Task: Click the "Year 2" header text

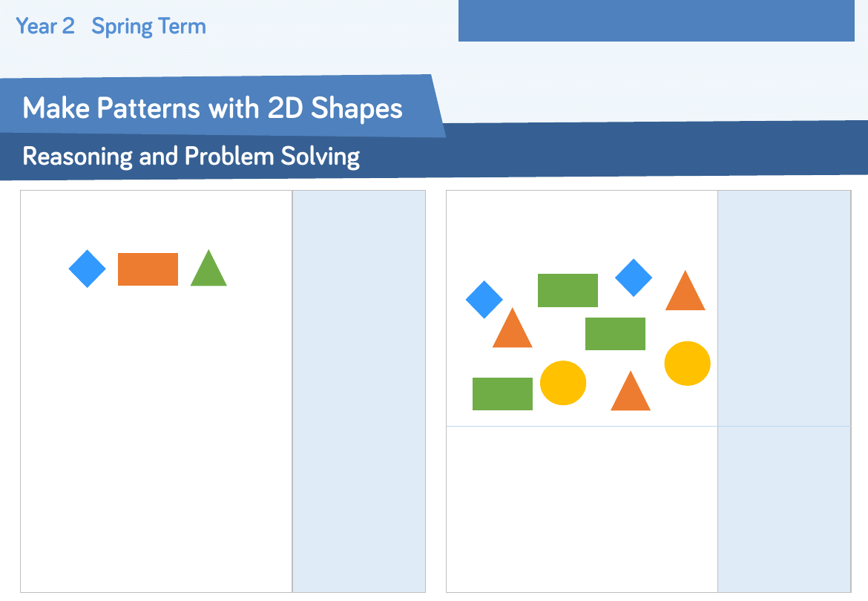Action: (x=45, y=27)
